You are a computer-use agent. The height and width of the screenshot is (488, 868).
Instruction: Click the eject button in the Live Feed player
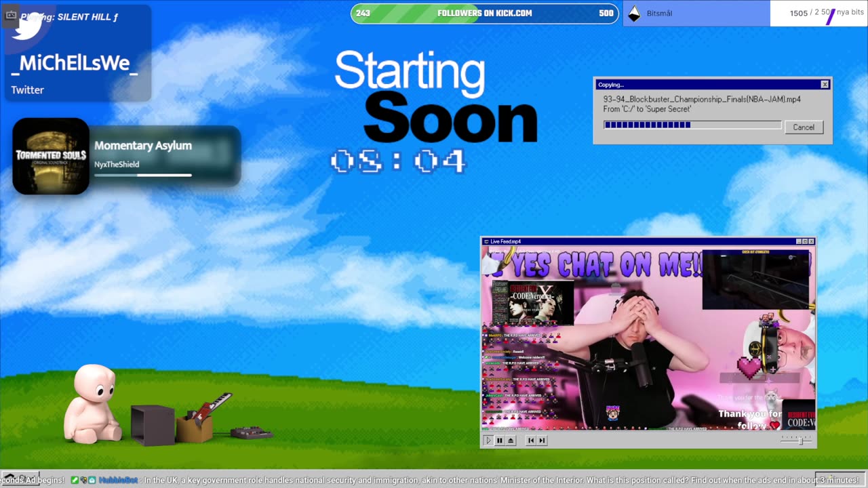511,441
